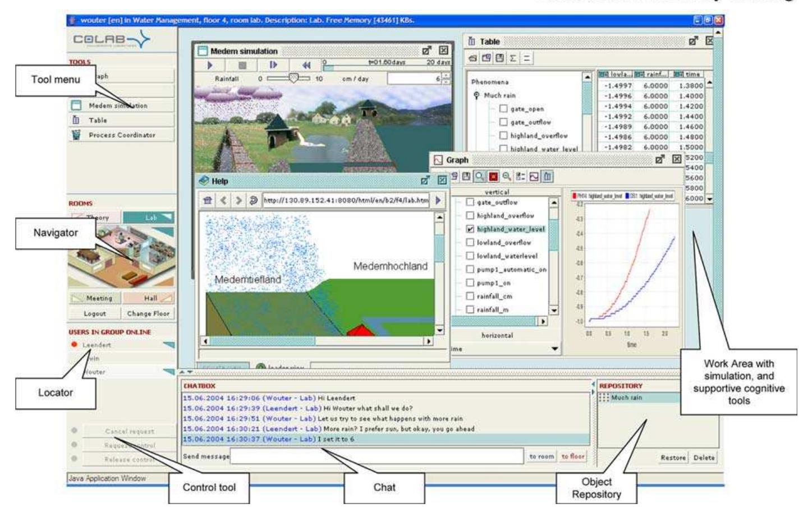Viewport: 812px width, 513px height.
Task: Start the Medem simulation with the play button
Action: click(x=210, y=65)
